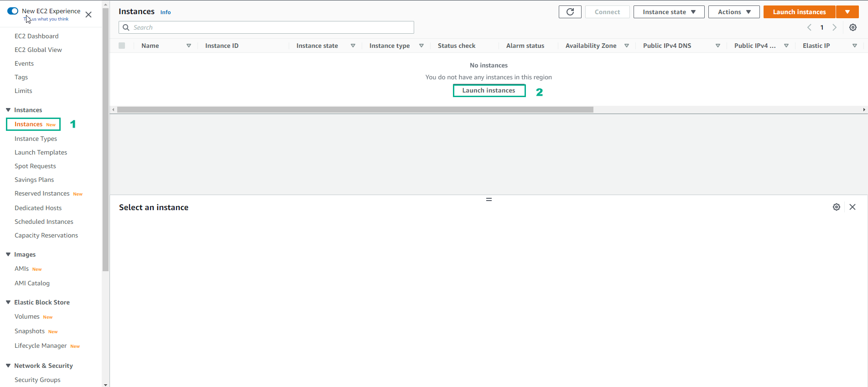Image resolution: width=868 pixels, height=387 pixels.
Task: Open the Instance state dropdown
Action: [669, 12]
